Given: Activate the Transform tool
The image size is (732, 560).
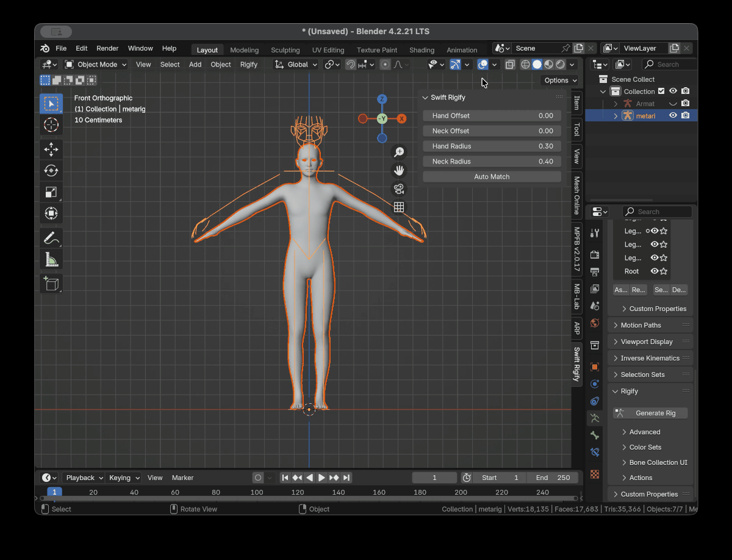Looking at the screenshot, I should 51,214.
